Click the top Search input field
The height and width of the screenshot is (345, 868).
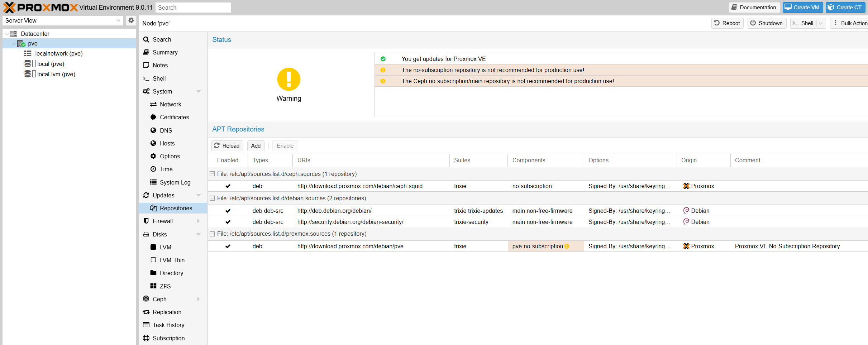pos(193,8)
